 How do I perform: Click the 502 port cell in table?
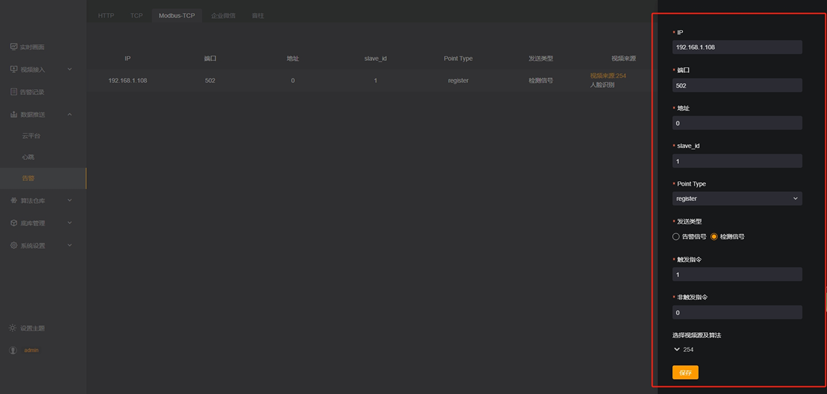coord(210,81)
